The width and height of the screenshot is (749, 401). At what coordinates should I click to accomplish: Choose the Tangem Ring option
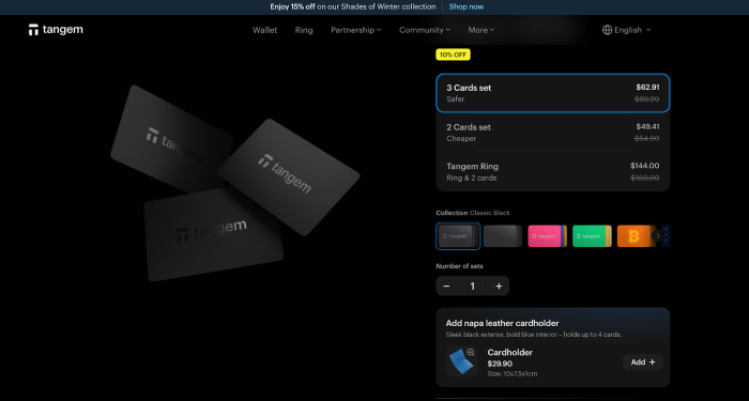pos(553,172)
